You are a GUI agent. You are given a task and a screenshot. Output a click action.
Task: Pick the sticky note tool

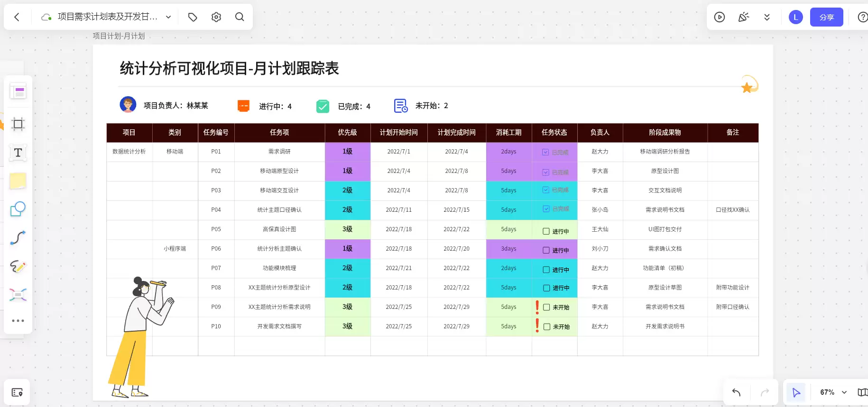pyautogui.click(x=18, y=181)
